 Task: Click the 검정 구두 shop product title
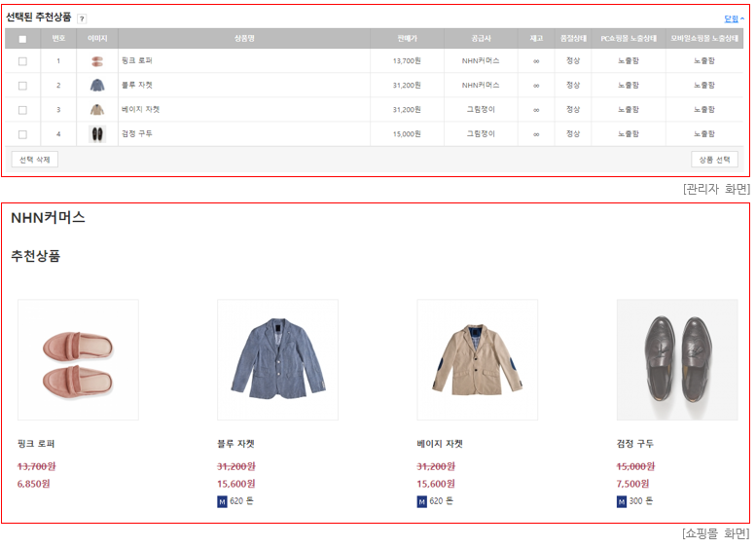click(x=635, y=444)
